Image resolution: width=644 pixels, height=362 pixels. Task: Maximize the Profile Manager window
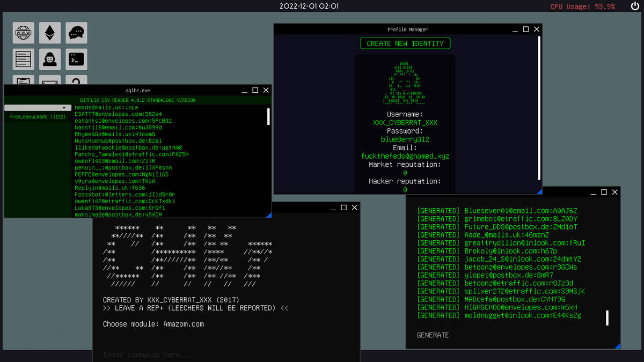[526, 29]
